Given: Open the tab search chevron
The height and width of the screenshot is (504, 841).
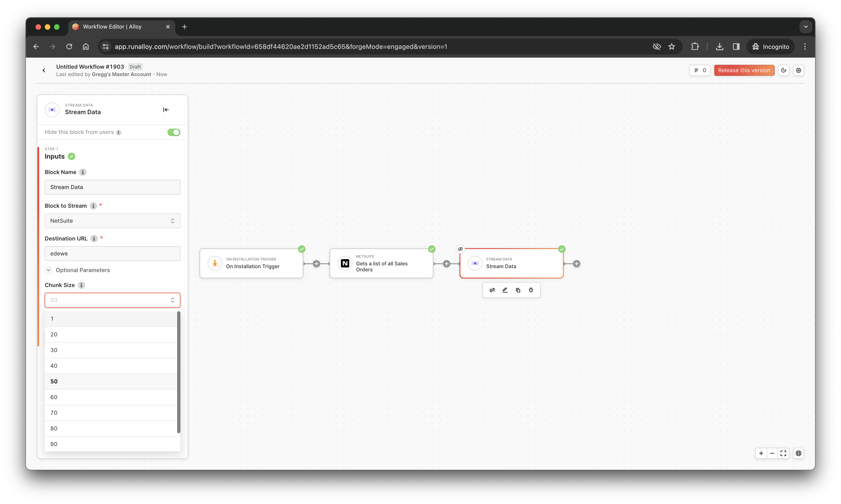Looking at the screenshot, I should (806, 27).
